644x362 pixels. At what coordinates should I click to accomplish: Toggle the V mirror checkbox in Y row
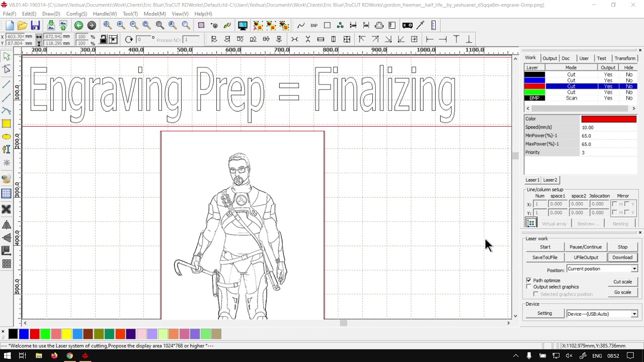click(627, 213)
